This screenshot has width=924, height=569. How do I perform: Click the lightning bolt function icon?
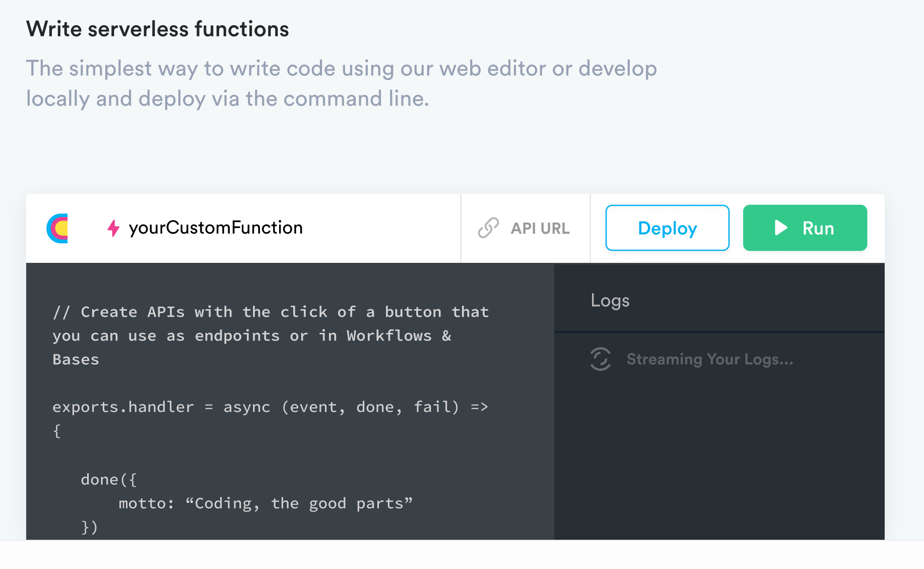[x=112, y=228]
